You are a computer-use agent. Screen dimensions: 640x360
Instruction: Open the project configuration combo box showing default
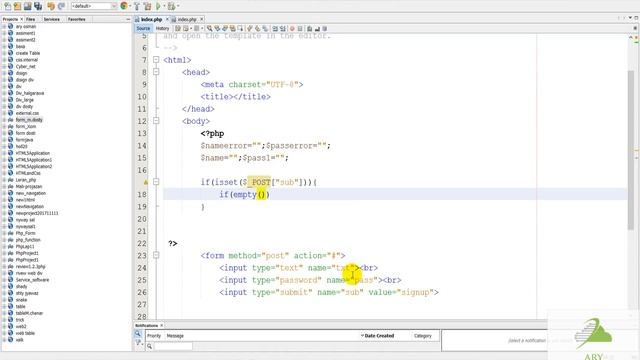(94, 6)
